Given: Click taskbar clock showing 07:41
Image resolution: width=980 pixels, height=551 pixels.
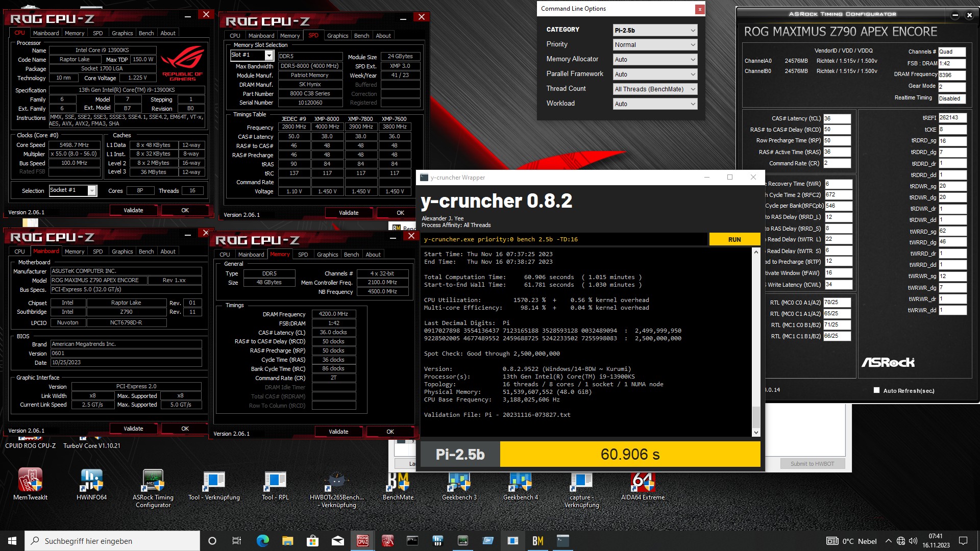Looking at the screenshot, I should click(x=936, y=541).
